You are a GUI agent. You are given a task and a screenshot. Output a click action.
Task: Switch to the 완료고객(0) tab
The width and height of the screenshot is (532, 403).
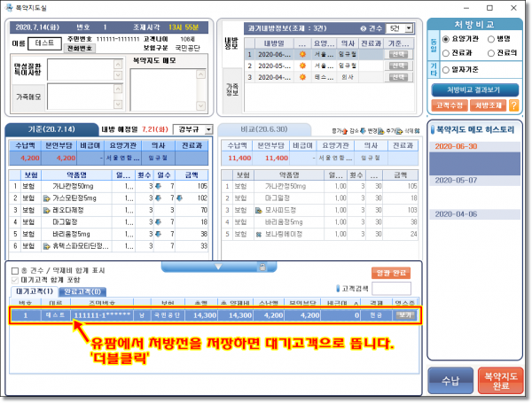point(81,291)
